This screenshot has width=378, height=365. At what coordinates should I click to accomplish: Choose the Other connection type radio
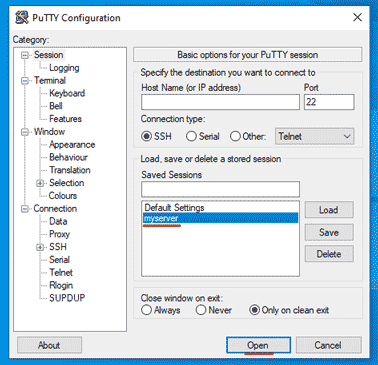tap(235, 136)
